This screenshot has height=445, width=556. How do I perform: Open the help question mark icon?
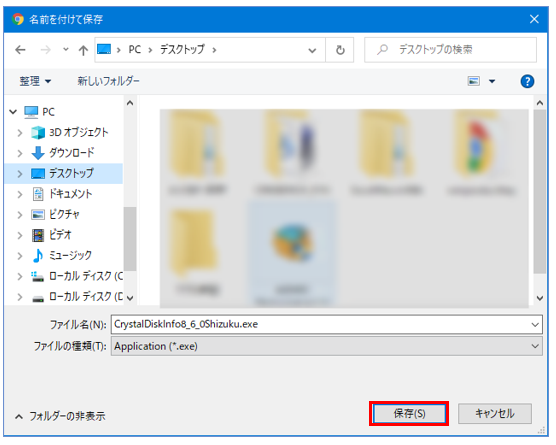[x=527, y=82]
